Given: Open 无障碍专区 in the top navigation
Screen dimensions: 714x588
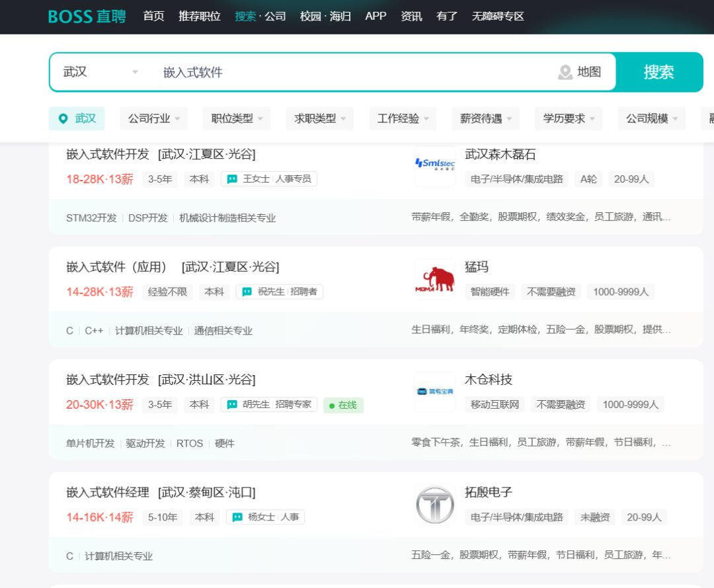Looking at the screenshot, I should click(498, 17).
